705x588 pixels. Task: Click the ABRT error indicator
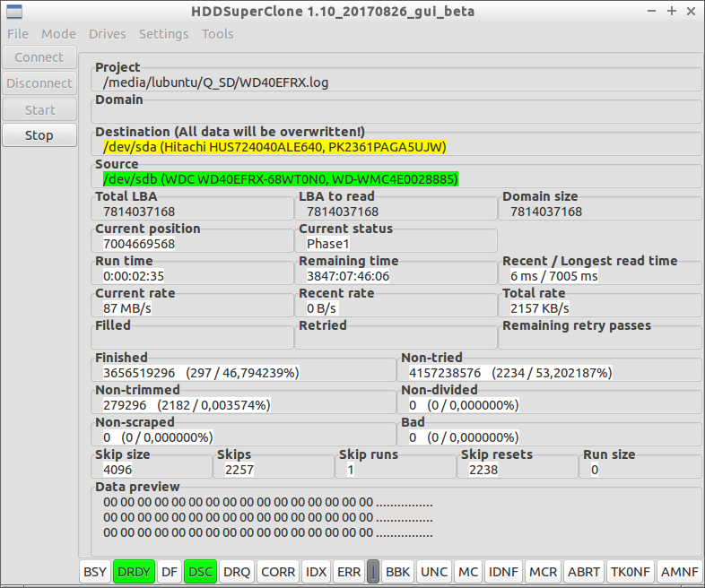pos(584,572)
